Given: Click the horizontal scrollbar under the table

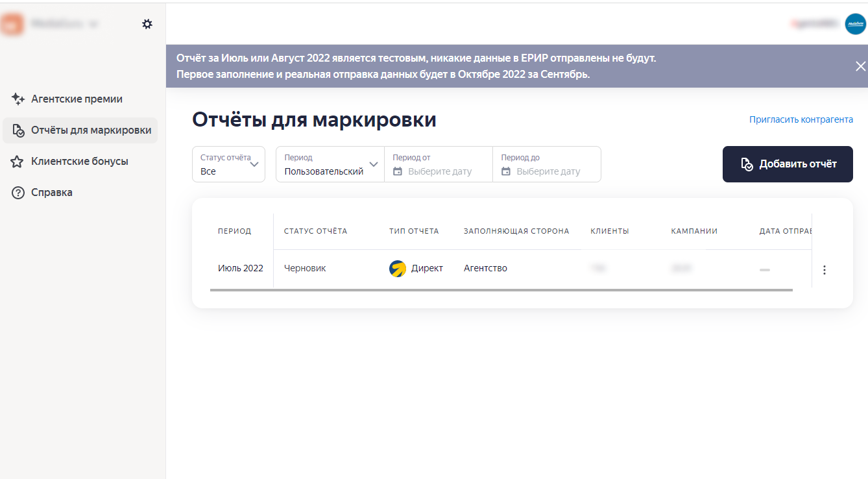Looking at the screenshot, I should 501,290.
